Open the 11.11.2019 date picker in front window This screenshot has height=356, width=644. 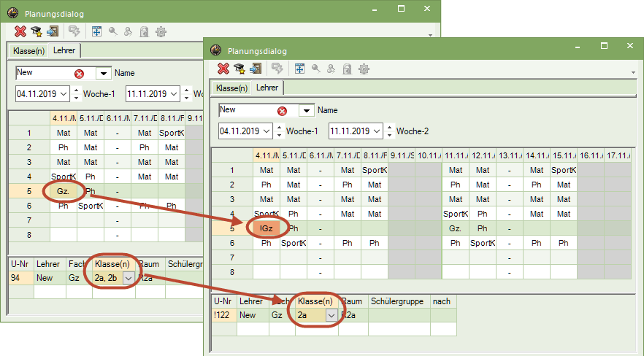pyautogui.click(x=377, y=131)
